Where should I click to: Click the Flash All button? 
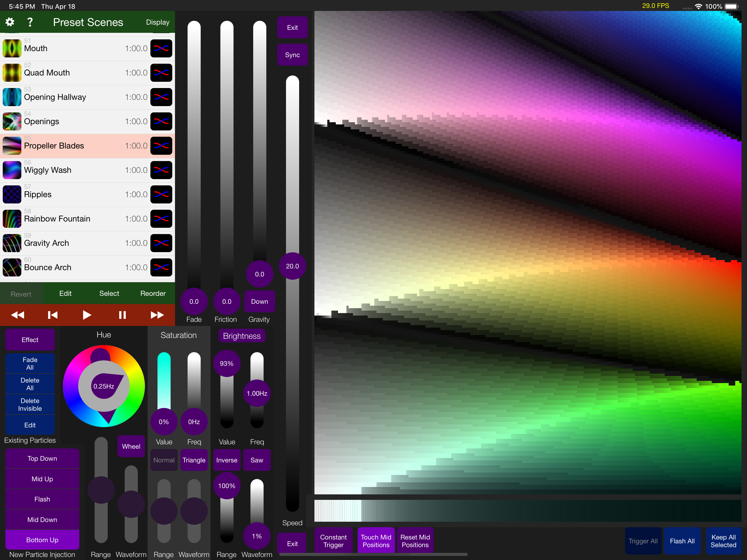click(x=682, y=541)
